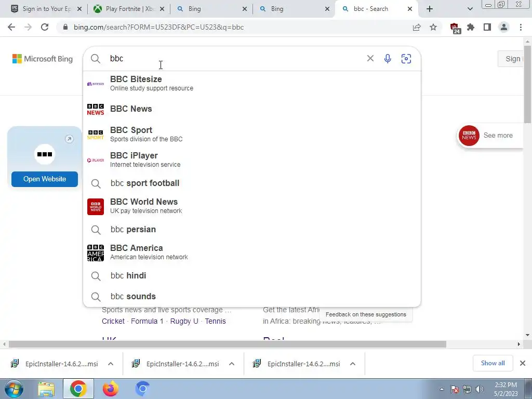Pick the bbc sport football suggestion

[252, 183]
